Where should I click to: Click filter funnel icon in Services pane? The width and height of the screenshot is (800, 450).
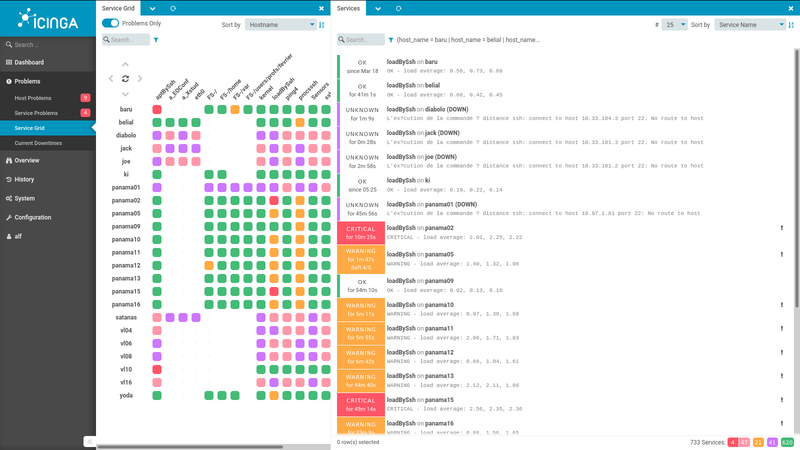click(x=391, y=40)
